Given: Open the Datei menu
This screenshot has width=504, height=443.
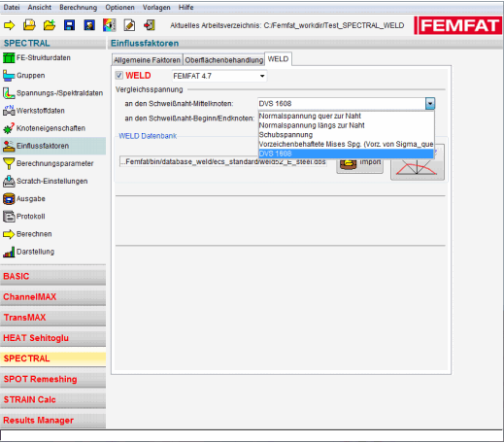Looking at the screenshot, I should (12, 8).
